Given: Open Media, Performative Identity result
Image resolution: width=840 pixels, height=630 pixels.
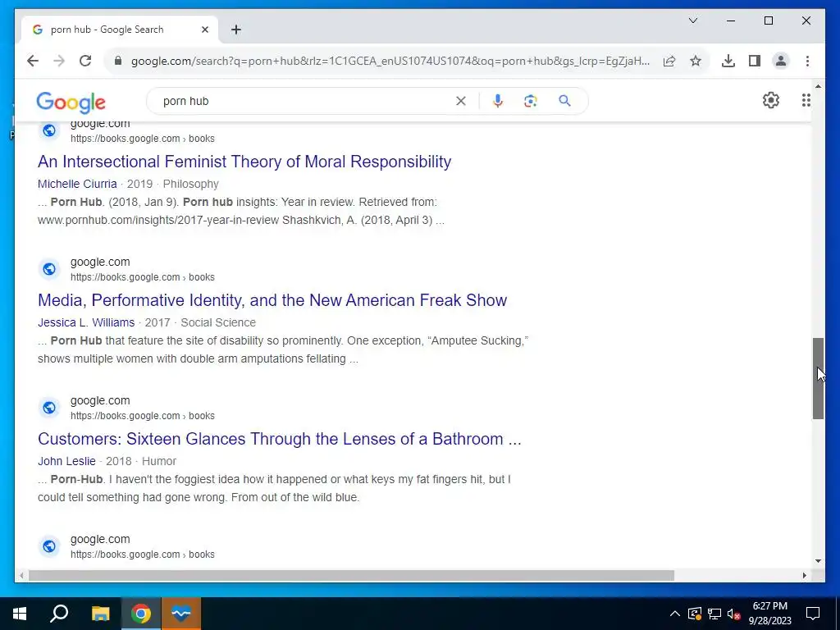Looking at the screenshot, I should [x=272, y=300].
